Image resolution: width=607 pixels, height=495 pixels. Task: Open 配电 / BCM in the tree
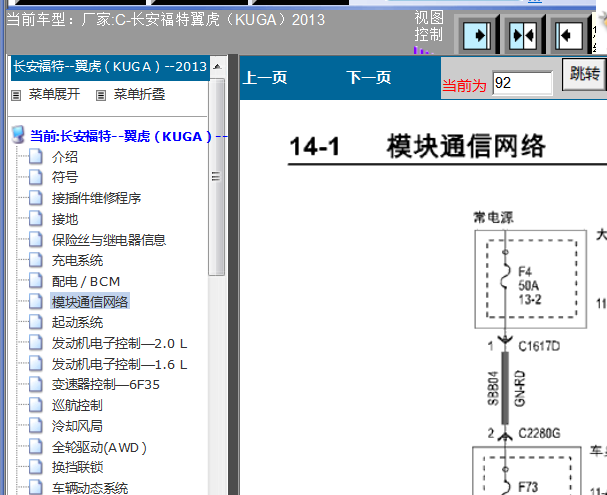86,281
